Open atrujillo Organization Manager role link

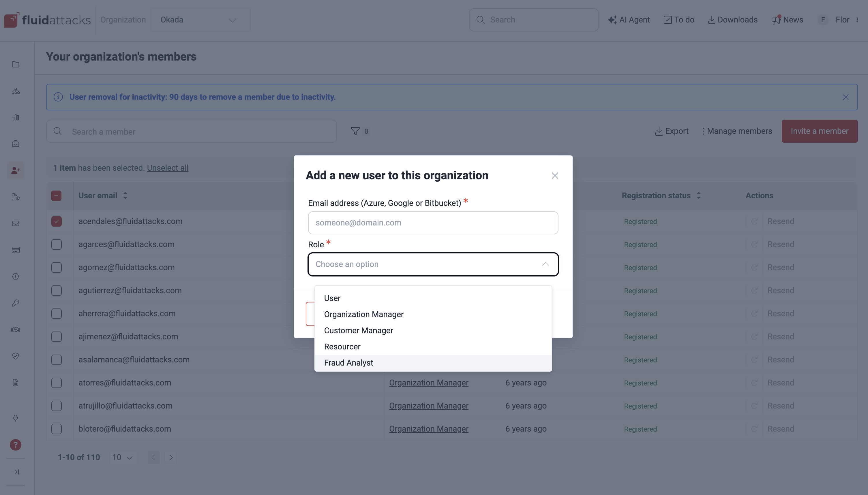click(429, 406)
